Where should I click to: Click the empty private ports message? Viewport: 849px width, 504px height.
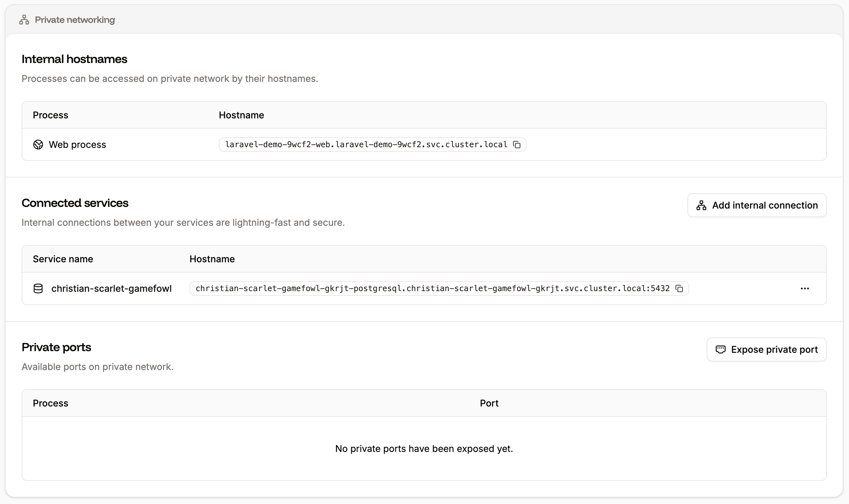[x=424, y=448]
